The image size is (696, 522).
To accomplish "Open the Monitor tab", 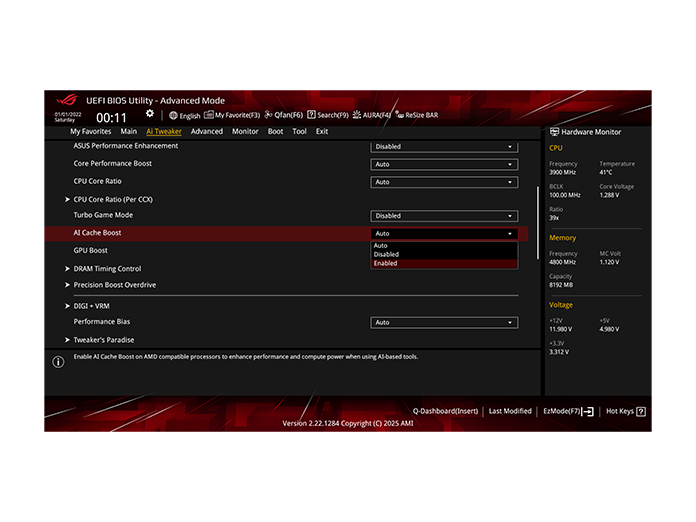I will [x=245, y=131].
